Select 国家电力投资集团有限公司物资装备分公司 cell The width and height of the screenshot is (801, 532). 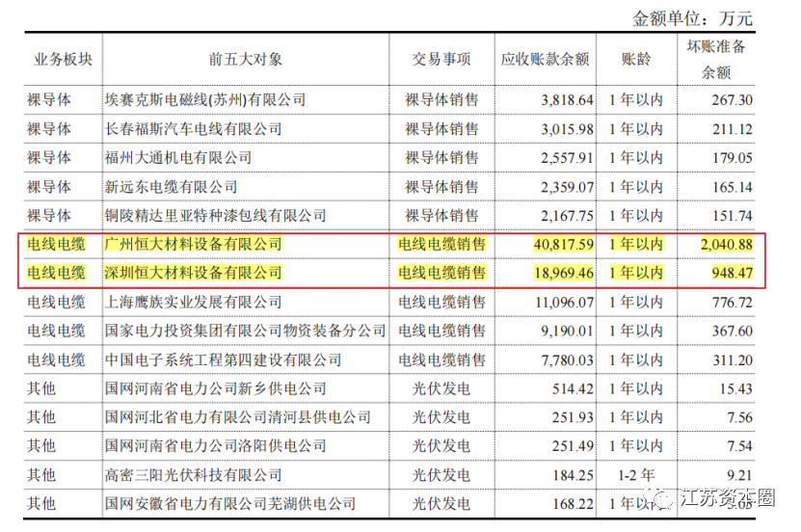pyautogui.click(x=245, y=331)
